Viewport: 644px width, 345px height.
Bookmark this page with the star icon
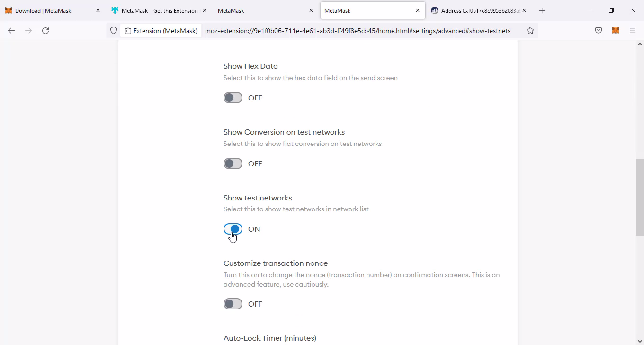tap(530, 31)
